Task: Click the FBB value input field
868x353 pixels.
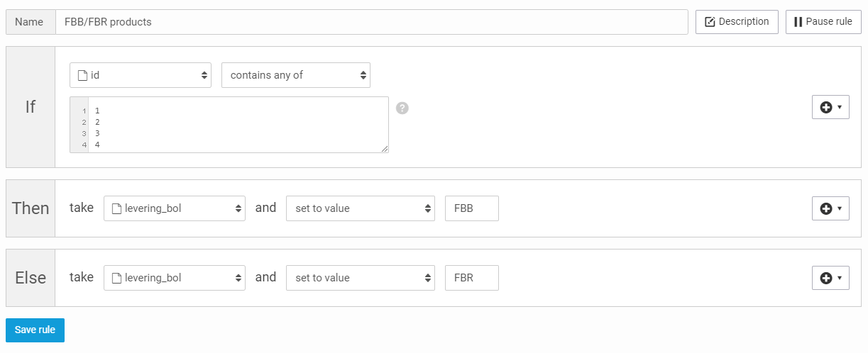Action: pyautogui.click(x=472, y=208)
